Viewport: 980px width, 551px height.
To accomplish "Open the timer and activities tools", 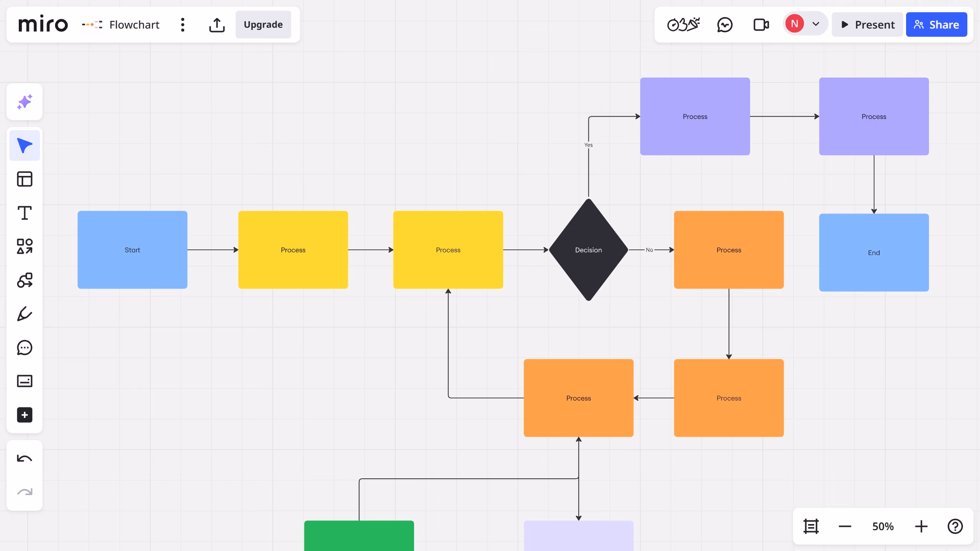I will (684, 24).
